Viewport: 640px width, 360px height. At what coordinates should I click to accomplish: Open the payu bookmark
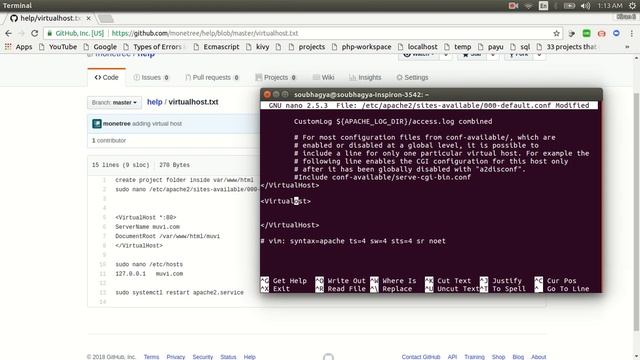[x=491, y=47]
